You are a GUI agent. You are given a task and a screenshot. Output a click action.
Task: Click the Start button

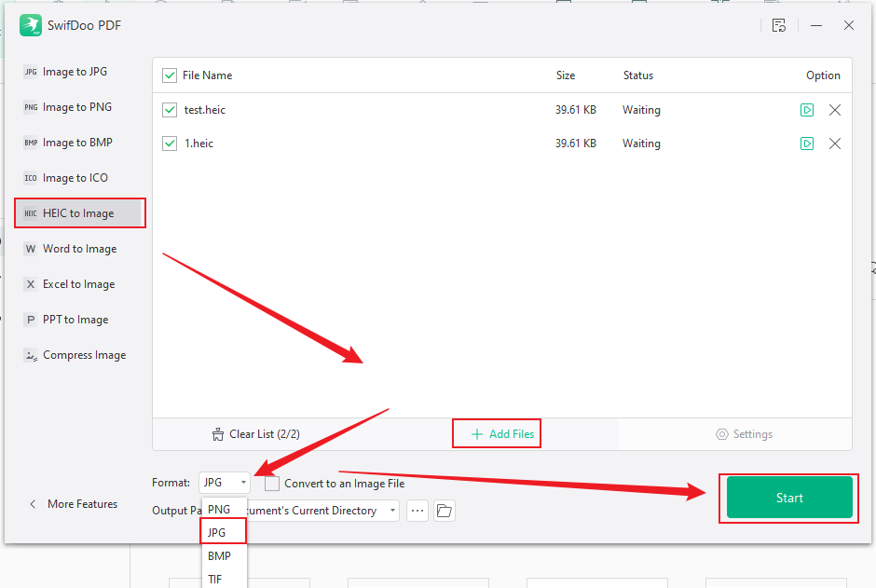tap(788, 497)
